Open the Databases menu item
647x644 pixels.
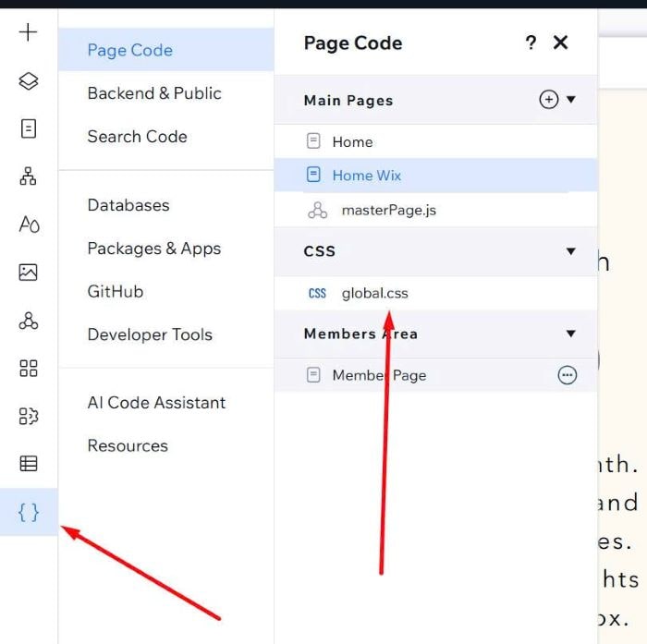(x=128, y=205)
